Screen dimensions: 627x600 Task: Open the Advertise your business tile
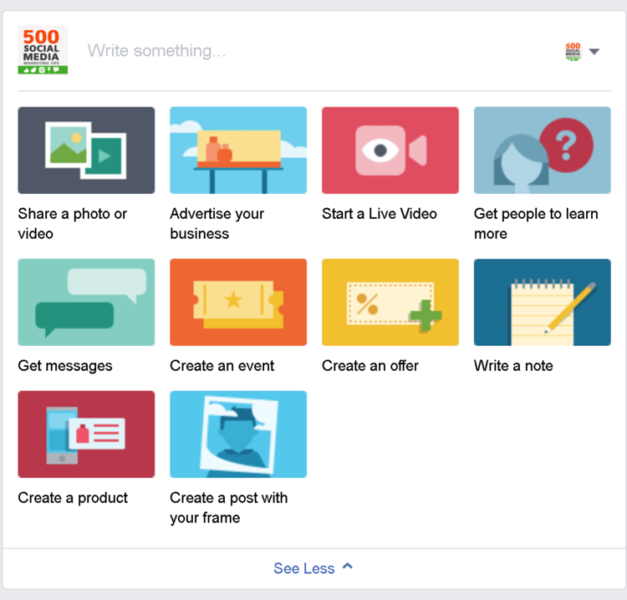click(238, 150)
